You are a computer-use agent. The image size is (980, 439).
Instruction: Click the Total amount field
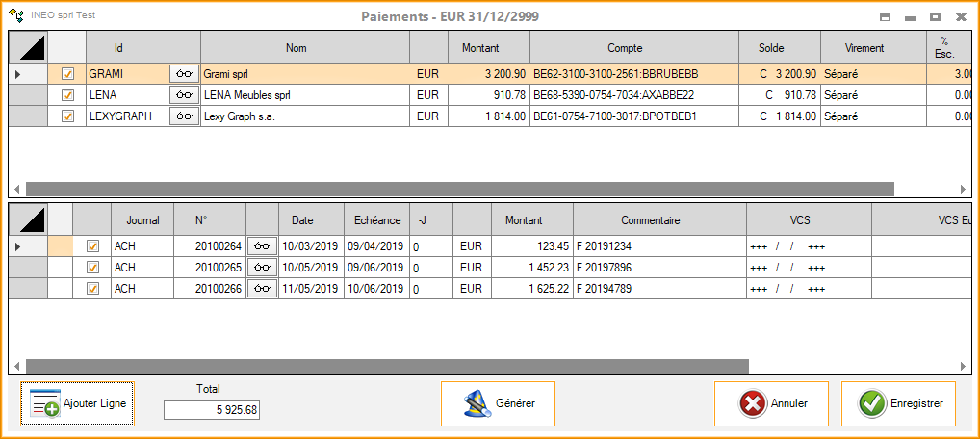pos(212,410)
